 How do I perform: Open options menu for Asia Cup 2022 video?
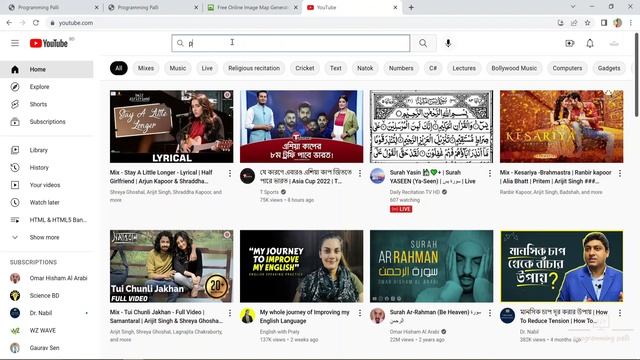click(360, 173)
